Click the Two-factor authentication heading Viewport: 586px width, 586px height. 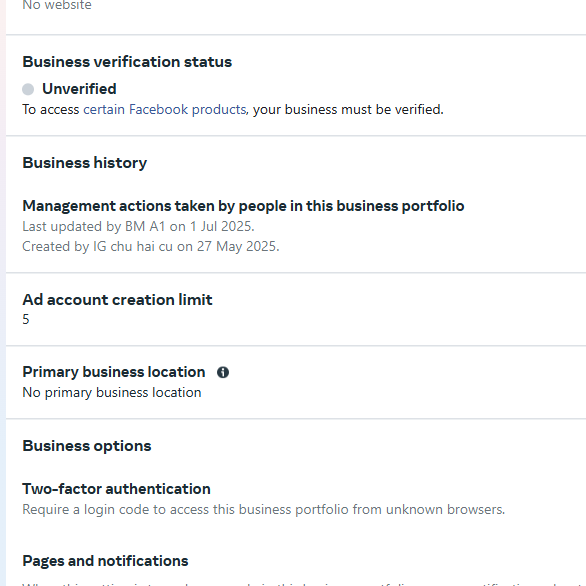[116, 489]
